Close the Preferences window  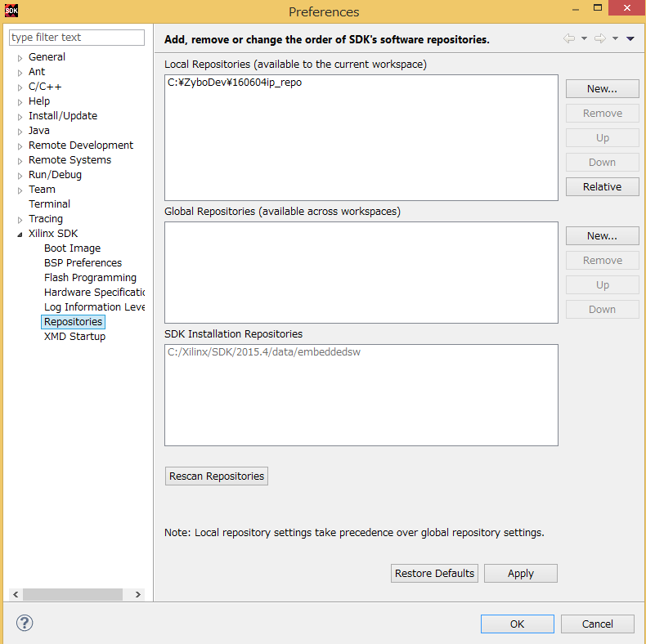click(626, 8)
